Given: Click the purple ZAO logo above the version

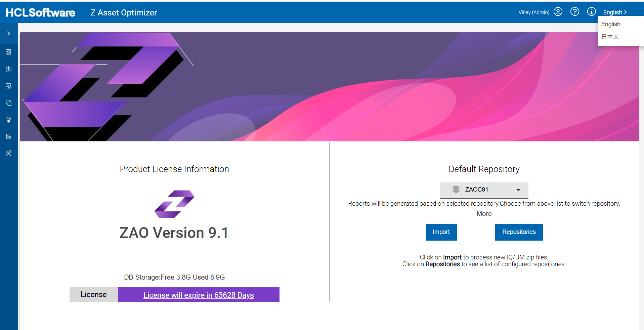Looking at the screenshot, I should (x=174, y=204).
